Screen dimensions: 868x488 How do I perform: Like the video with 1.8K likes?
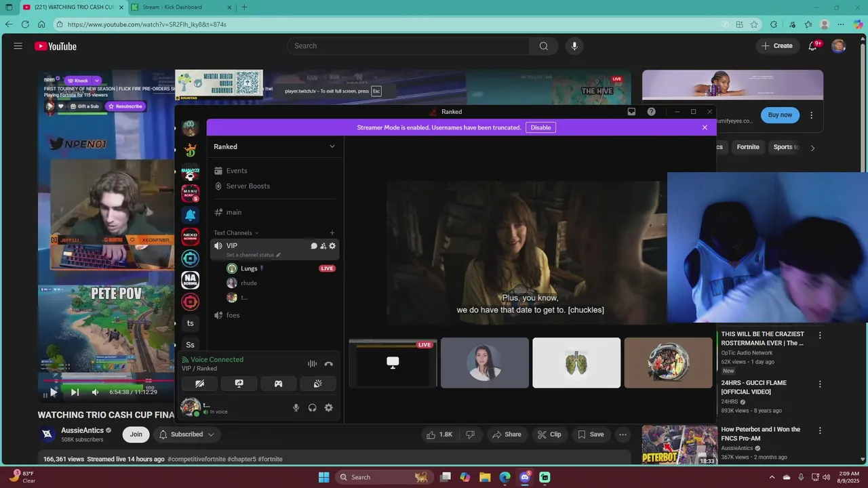point(439,434)
